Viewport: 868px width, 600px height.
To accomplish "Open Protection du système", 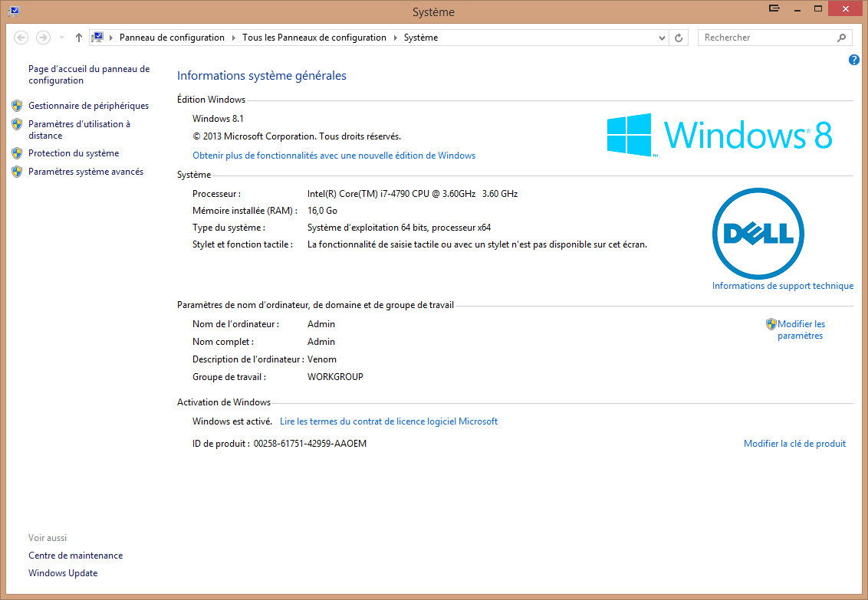I will pos(74,153).
